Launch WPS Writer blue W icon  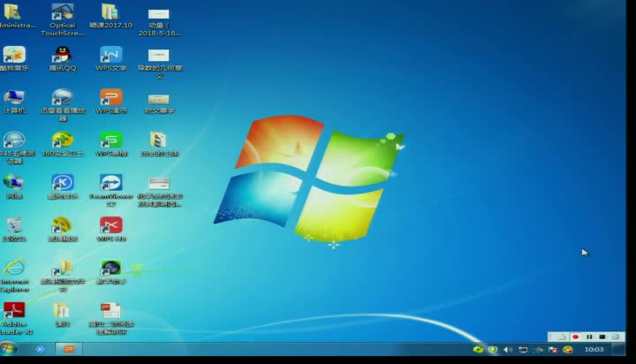point(110,58)
